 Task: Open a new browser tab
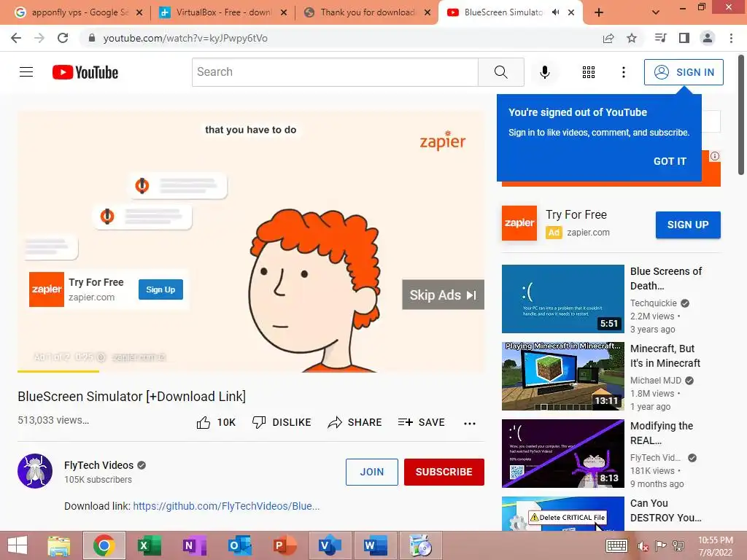[x=599, y=12]
